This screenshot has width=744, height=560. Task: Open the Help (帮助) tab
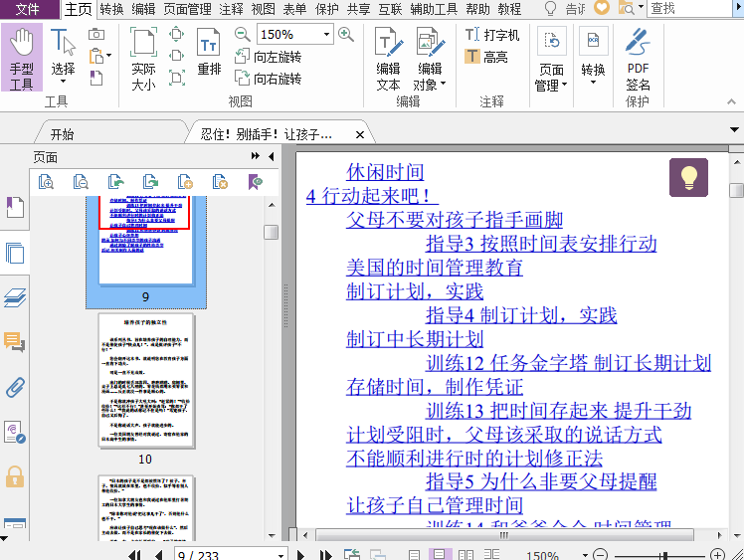pos(477,9)
